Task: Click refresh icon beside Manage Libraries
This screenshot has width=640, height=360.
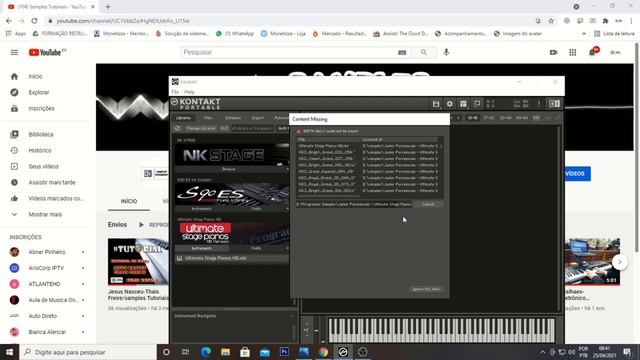Action: (x=178, y=128)
